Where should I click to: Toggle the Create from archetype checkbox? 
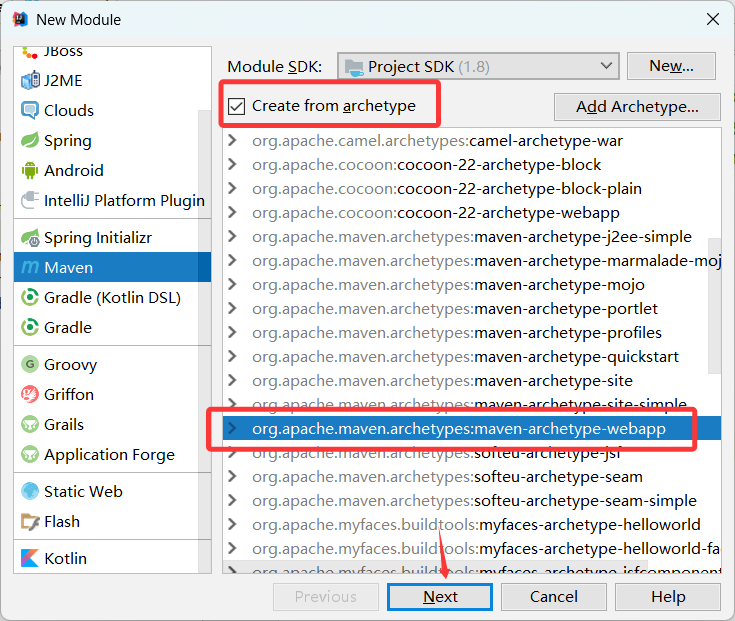tap(236, 106)
